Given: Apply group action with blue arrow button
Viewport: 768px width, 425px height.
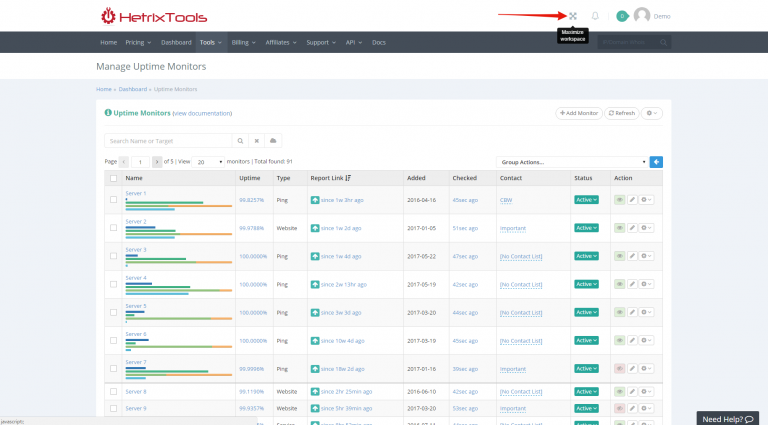Looking at the screenshot, I should (656, 162).
